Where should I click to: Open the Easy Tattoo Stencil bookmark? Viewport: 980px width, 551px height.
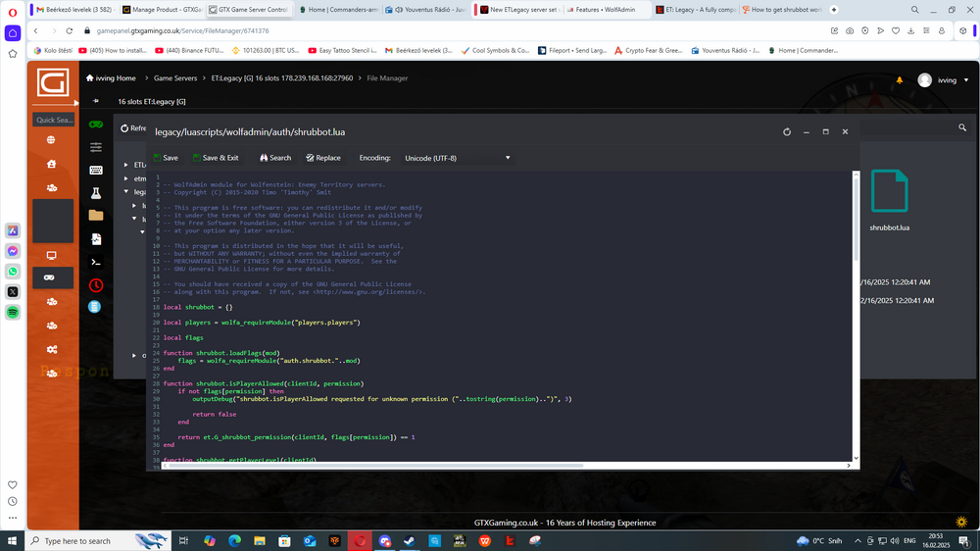point(342,50)
